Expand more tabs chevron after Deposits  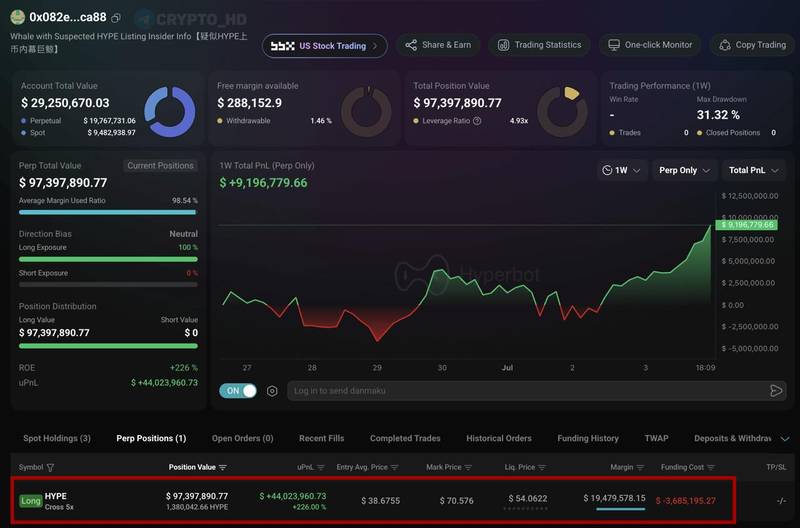(x=785, y=439)
